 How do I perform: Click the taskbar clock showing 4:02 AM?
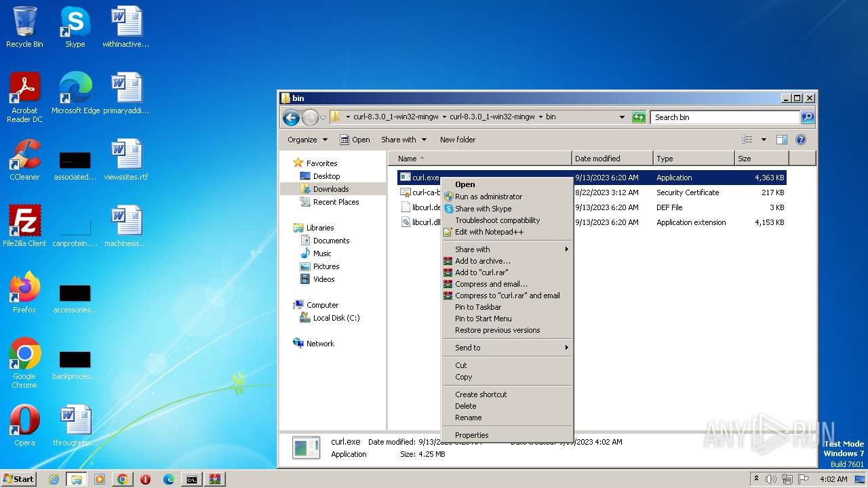(x=833, y=479)
